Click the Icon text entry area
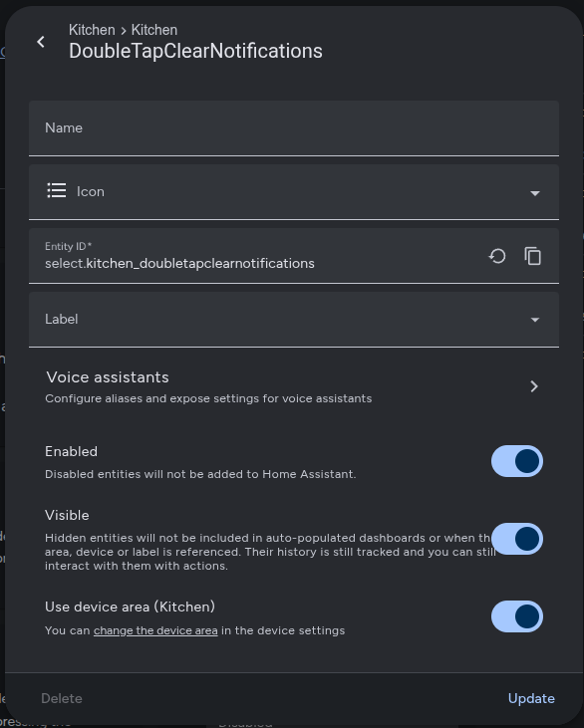The height and width of the screenshot is (728, 584). point(297,192)
